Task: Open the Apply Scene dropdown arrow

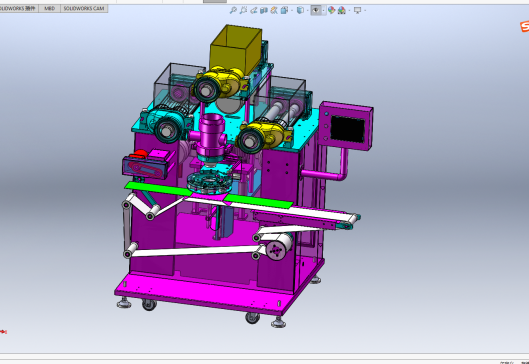Action: click(x=349, y=10)
